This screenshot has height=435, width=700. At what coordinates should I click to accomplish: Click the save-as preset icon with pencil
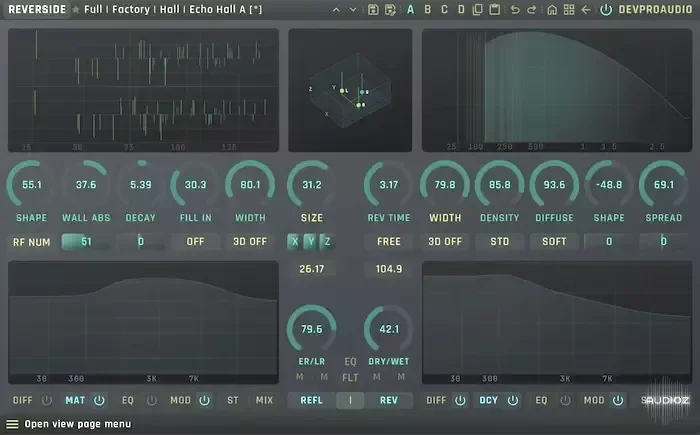click(x=390, y=10)
